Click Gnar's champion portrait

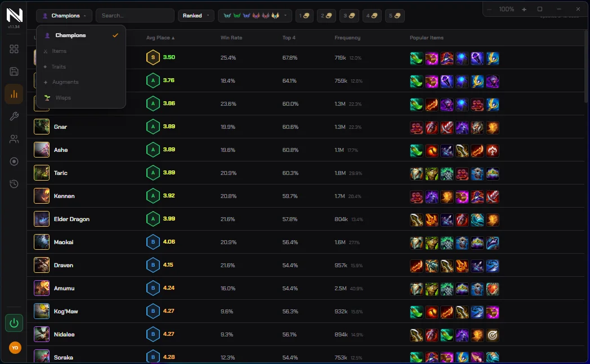pos(42,127)
